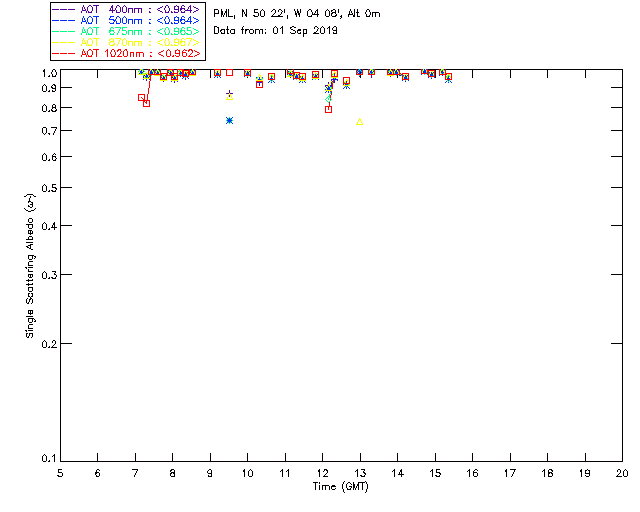The width and height of the screenshot is (640, 512).
Task: Click the hour 13 label on time axis
Action: pos(360,473)
